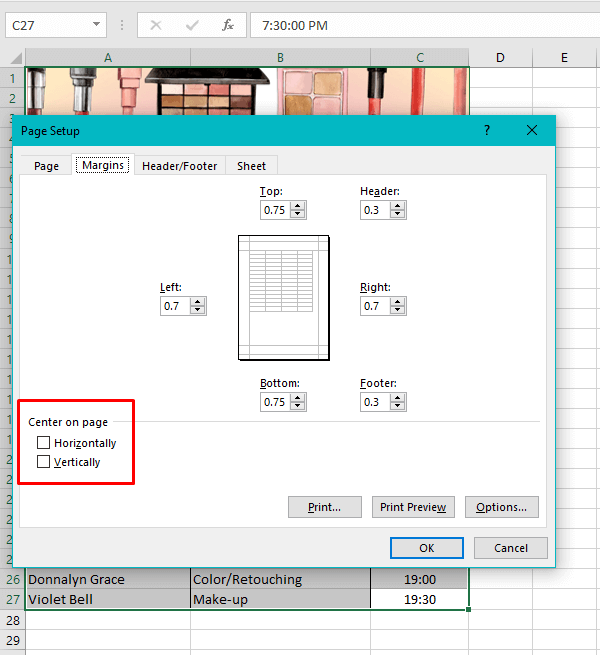This screenshot has width=600, height=655.
Task: Open the Name Box dropdown arrow
Action: coord(97,25)
